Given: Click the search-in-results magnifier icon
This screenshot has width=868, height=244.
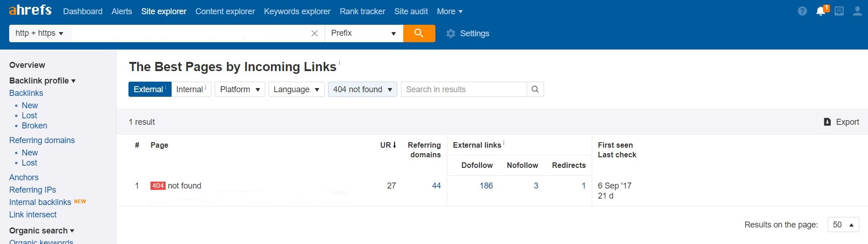Looking at the screenshot, I should pyautogui.click(x=535, y=89).
